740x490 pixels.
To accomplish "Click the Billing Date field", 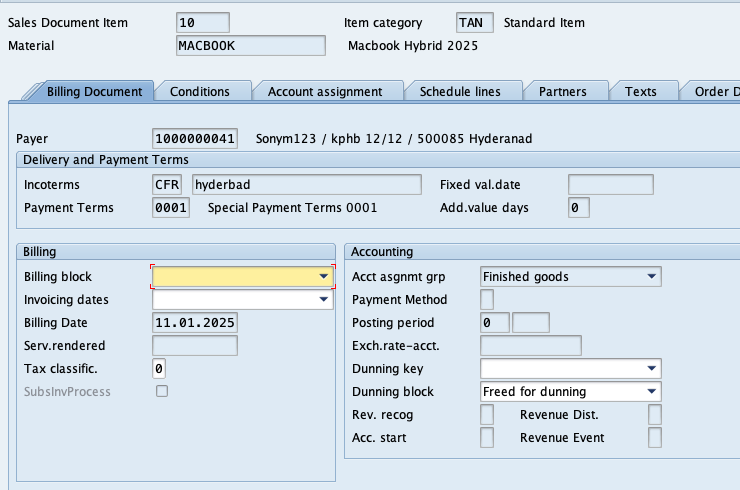I will [x=195, y=322].
